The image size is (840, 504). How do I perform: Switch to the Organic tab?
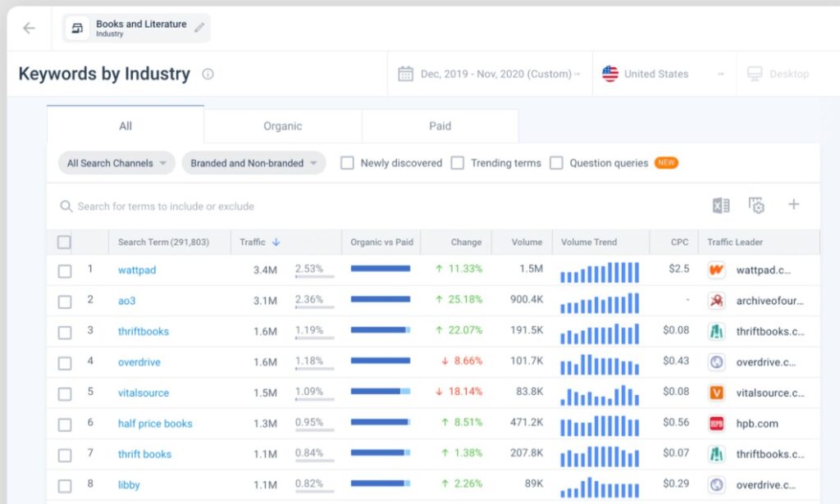tap(283, 125)
